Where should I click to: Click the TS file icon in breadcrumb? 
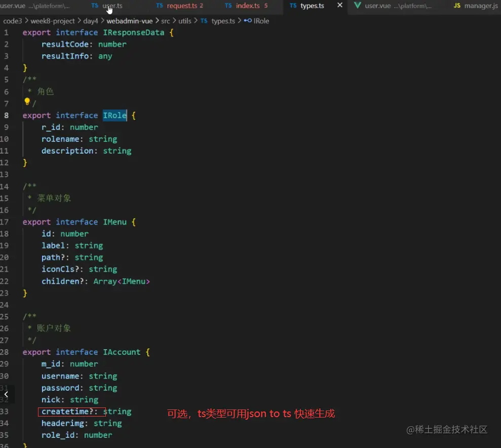pos(204,21)
